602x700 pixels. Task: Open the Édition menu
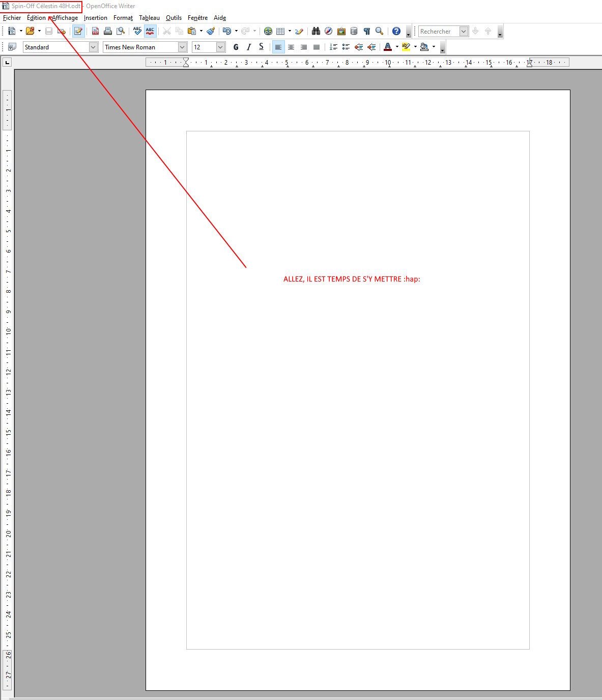pyautogui.click(x=37, y=18)
